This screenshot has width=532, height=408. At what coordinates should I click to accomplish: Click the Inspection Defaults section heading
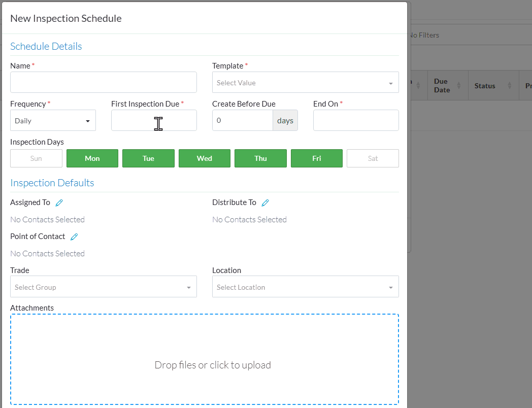pos(52,183)
